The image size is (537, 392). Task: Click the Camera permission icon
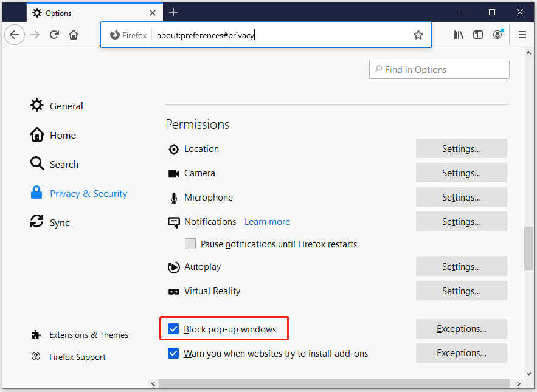point(173,173)
